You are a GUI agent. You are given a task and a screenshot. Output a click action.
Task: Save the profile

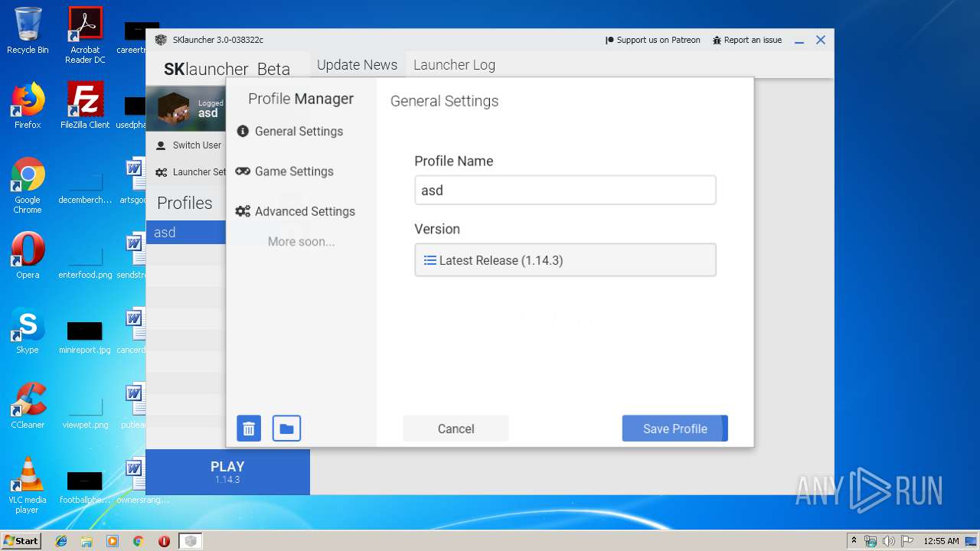coord(675,429)
